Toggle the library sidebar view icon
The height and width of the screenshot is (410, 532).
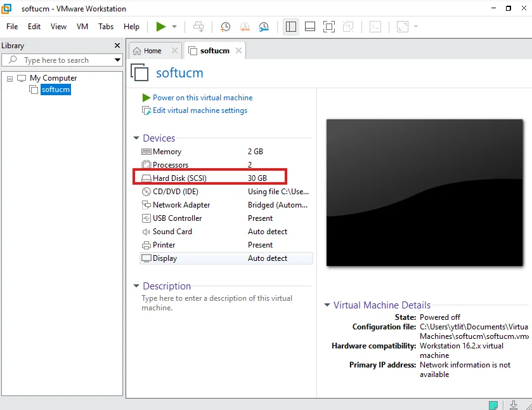pyautogui.click(x=291, y=27)
